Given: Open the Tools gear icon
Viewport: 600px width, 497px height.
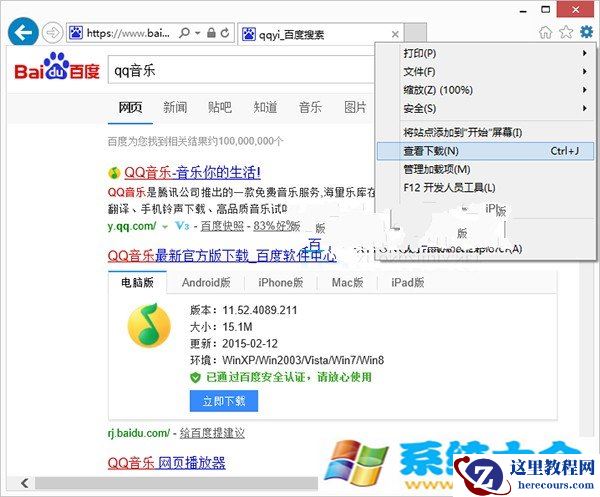Looking at the screenshot, I should pos(587,32).
